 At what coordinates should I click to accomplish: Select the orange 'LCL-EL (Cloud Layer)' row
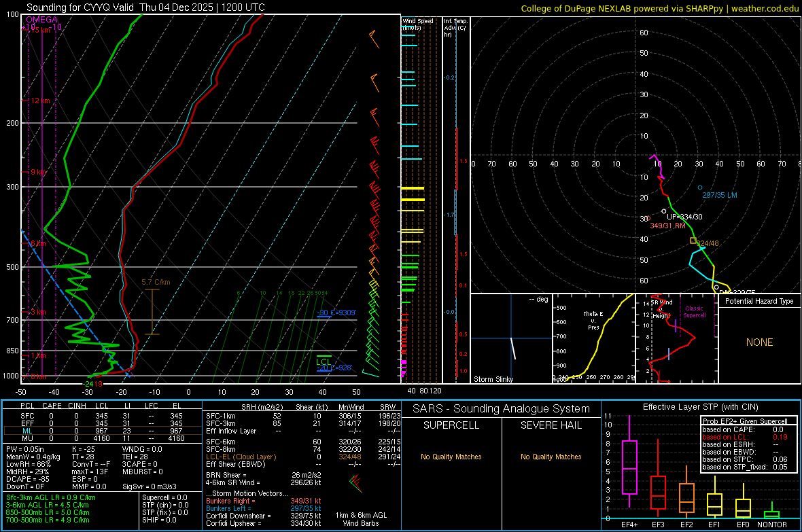(x=303, y=457)
